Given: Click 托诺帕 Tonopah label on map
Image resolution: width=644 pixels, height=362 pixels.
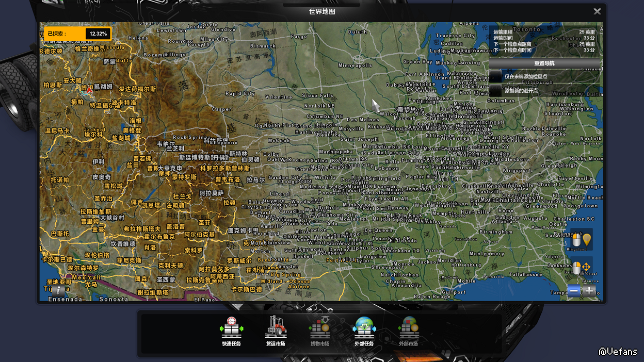Looking at the screenshot, I should point(60,180).
